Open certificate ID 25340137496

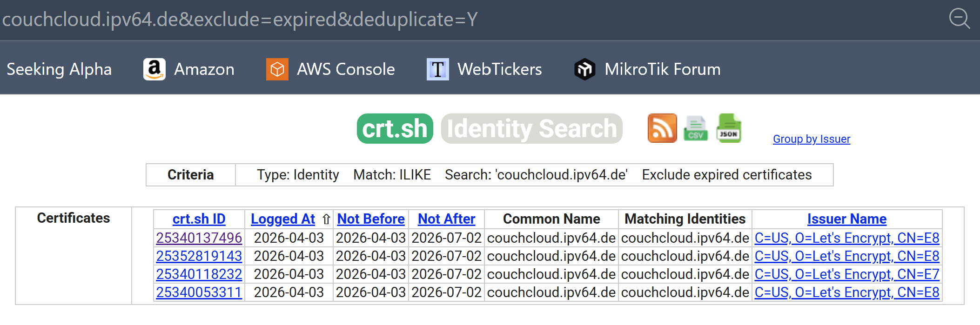(199, 238)
